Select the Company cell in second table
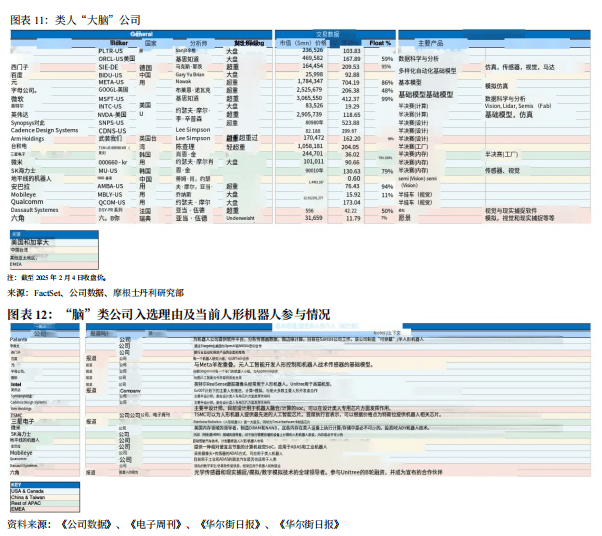The height and width of the screenshot is (536, 602). point(130,391)
